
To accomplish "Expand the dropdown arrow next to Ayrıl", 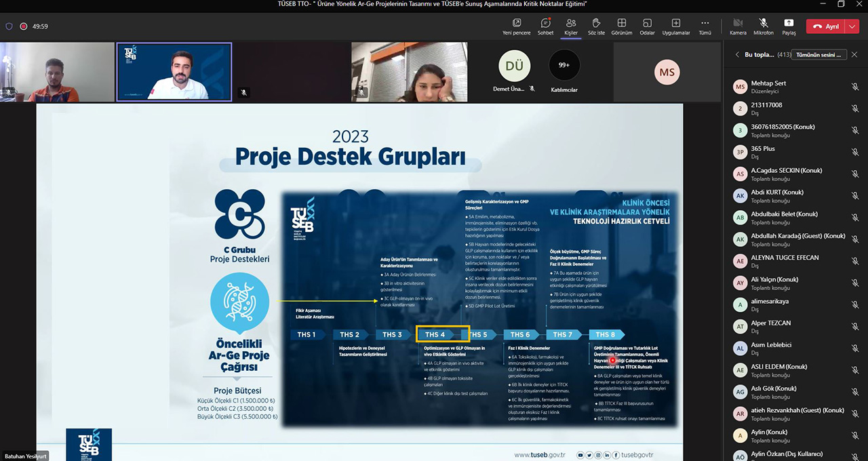I will [852, 26].
